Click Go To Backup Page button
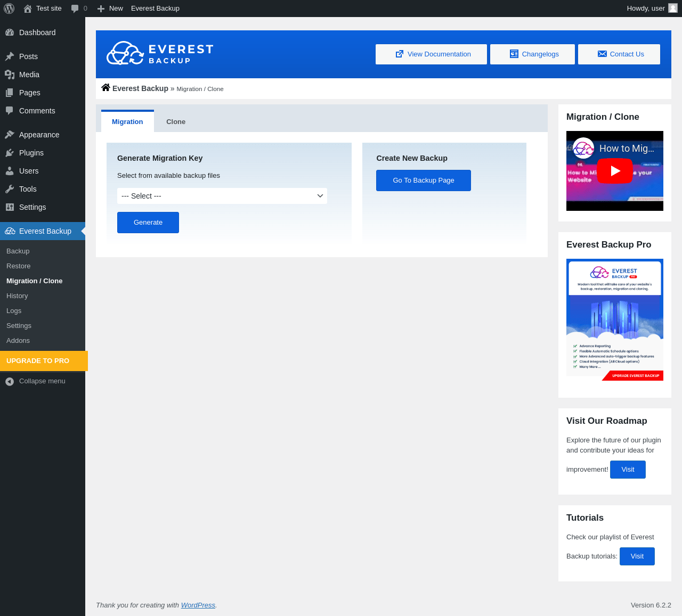Viewport: 682px width, 616px height. 424,180
